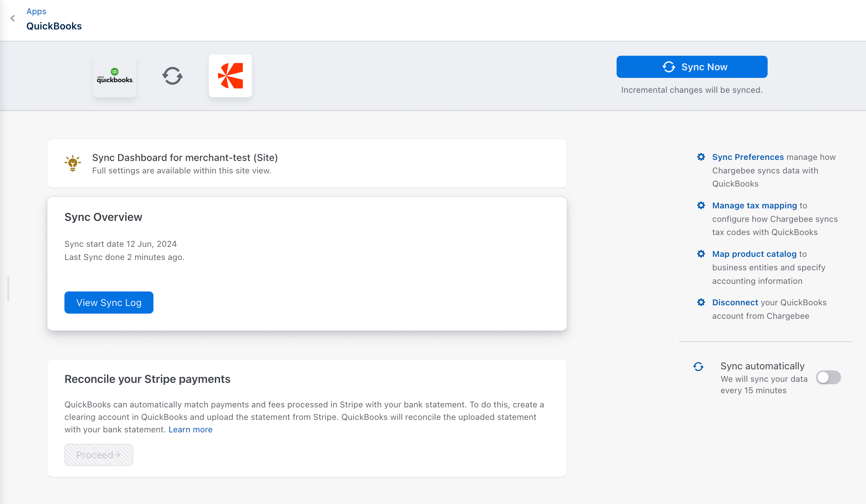Click the blue sync icon beside Sync automatically

(x=698, y=367)
